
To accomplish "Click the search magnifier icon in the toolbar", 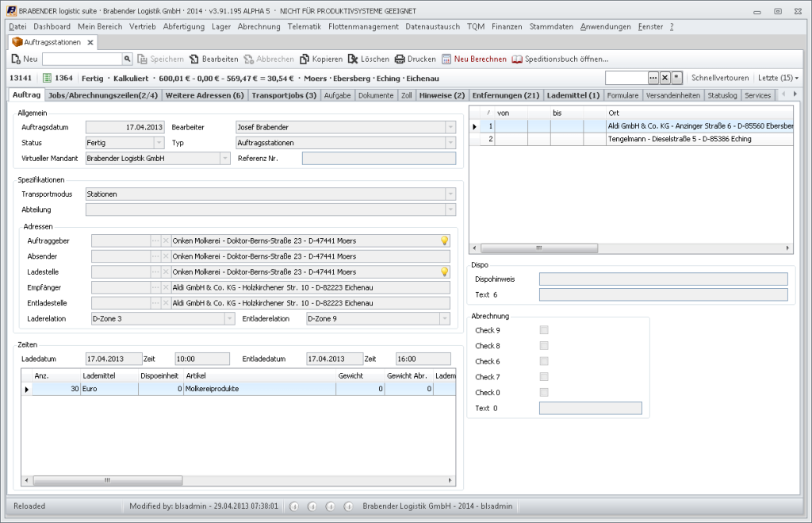I will click(127, 60).
